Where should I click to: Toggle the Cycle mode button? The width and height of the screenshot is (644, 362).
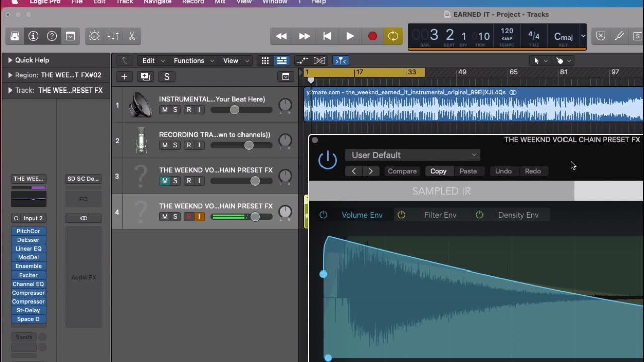(393, 36)
